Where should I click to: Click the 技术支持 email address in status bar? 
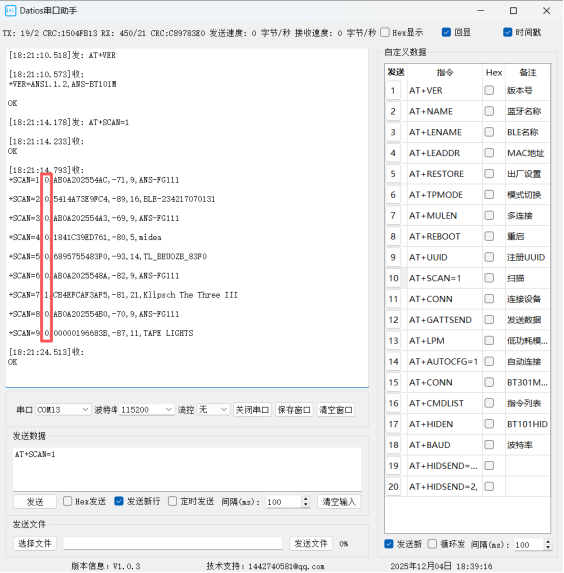click(x=265, y=566)
